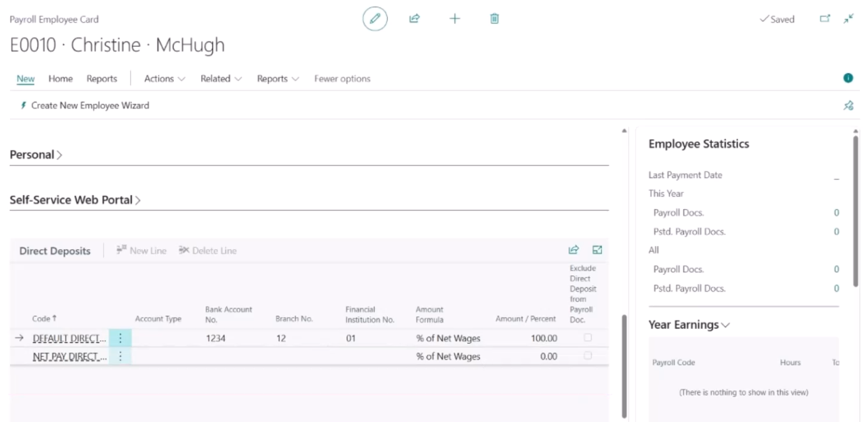Expand the Personal section
This screenshot has width=868, height=422.
(36, 155)
